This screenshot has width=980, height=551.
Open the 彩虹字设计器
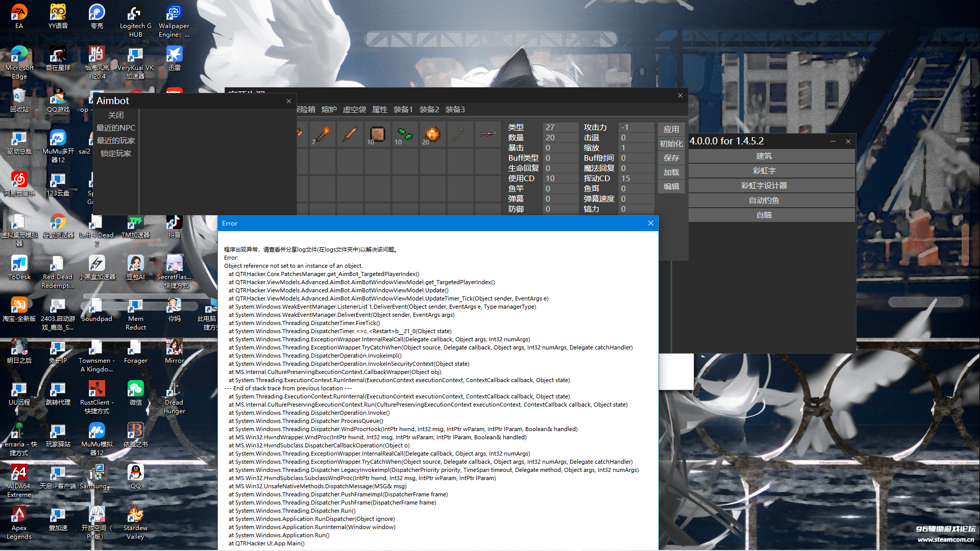pos(764,185)
